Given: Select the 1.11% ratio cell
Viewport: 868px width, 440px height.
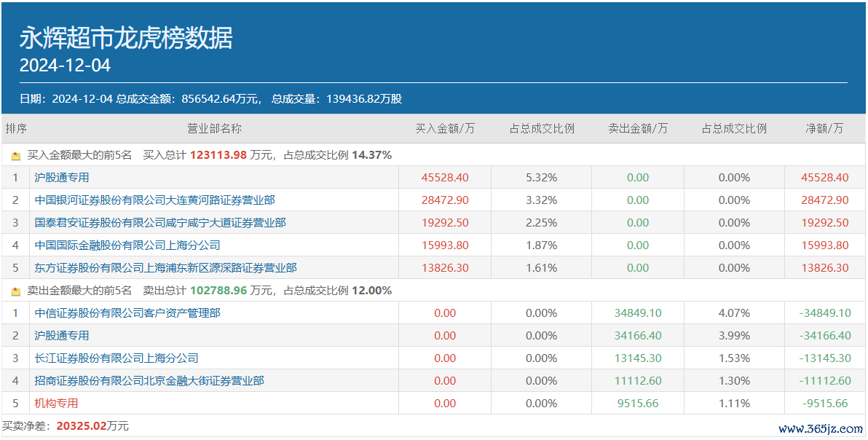Looking at the screenshot, I should 734,404.
